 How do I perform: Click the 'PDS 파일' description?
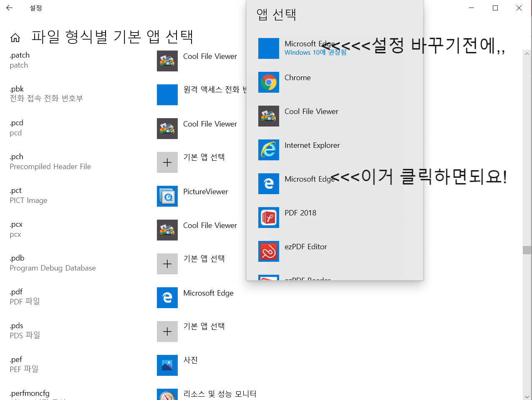tap(25, 335)
